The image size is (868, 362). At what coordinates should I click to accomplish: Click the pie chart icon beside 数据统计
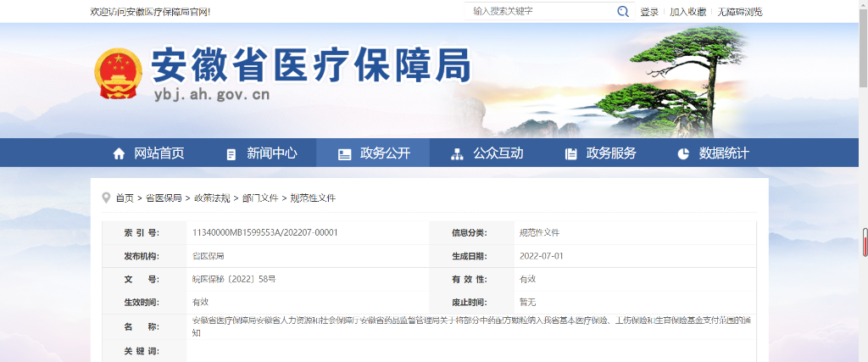683,153
